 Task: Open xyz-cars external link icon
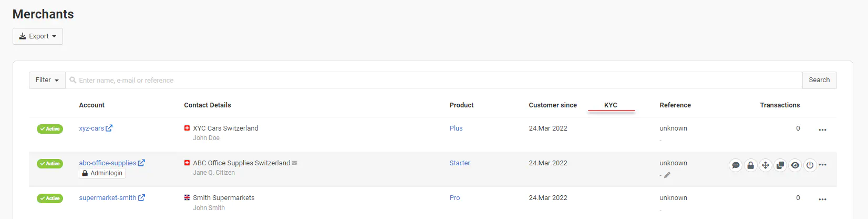click(x=109, y=128)
